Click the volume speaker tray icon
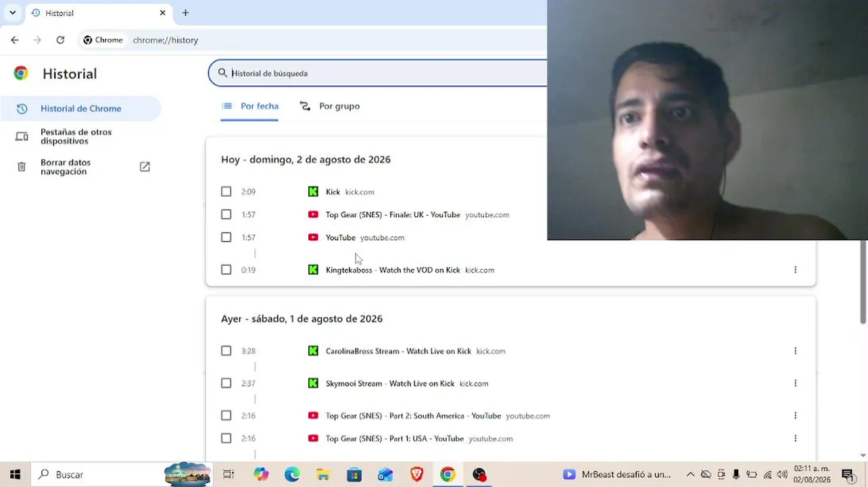 click(782, 475)
